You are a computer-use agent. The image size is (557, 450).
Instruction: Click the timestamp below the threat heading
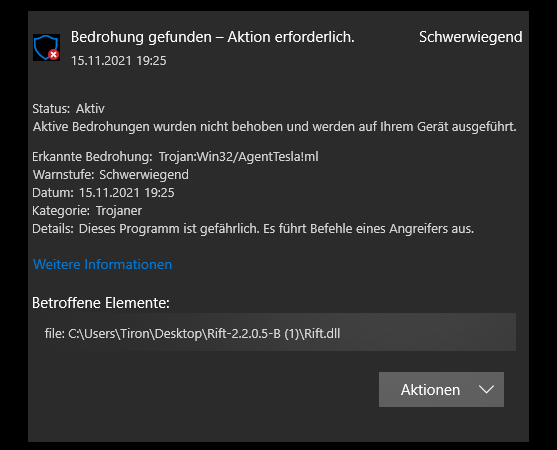coord(119,61)
